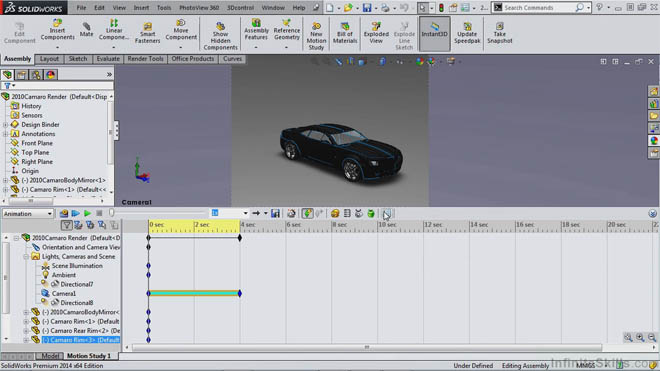The height and width of the screenshot is (371, 660).
Task: Open the playback speed dropdown
Action: pos(245,214)
